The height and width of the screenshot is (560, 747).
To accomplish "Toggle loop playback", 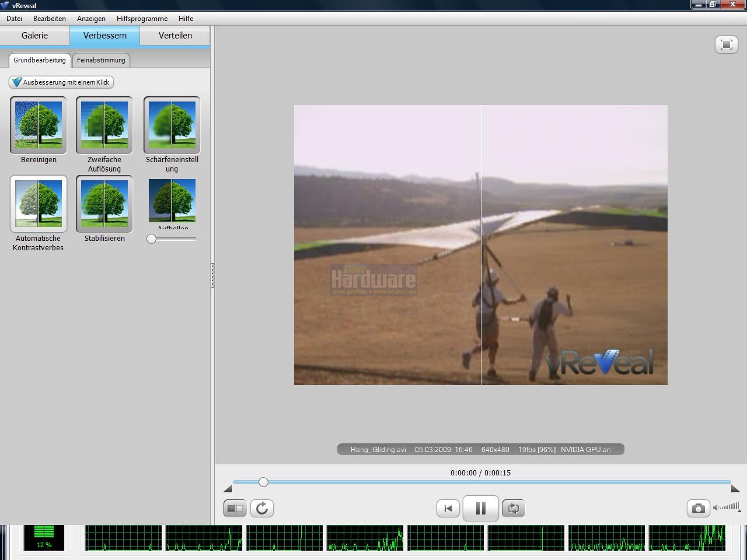I will (x=514, y=508).
